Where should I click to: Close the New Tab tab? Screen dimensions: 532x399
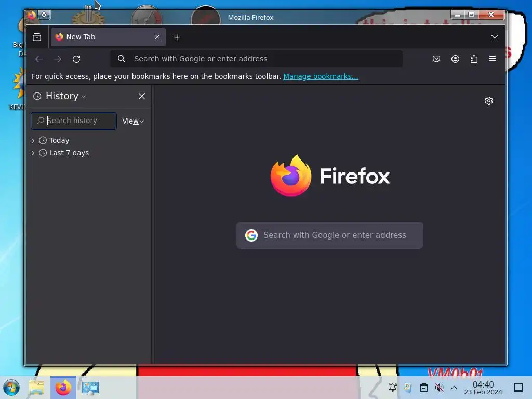click(x=157, y=37)
